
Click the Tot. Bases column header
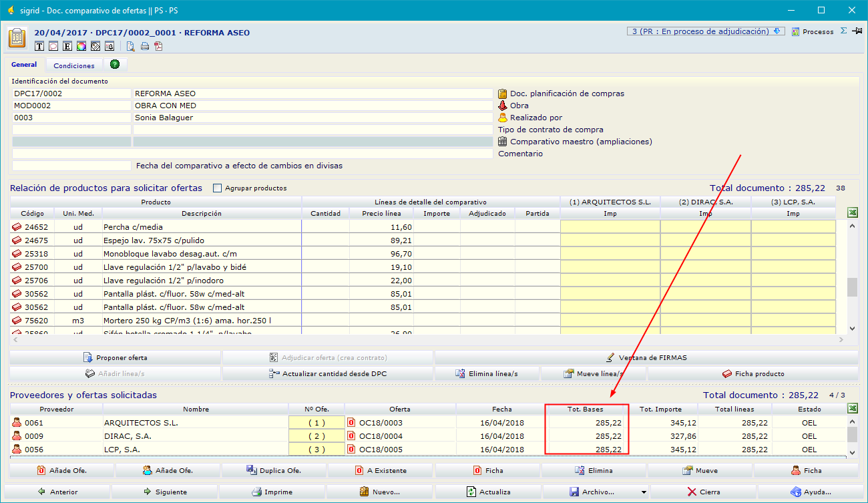pyautogui.click(x=585, y=409)
